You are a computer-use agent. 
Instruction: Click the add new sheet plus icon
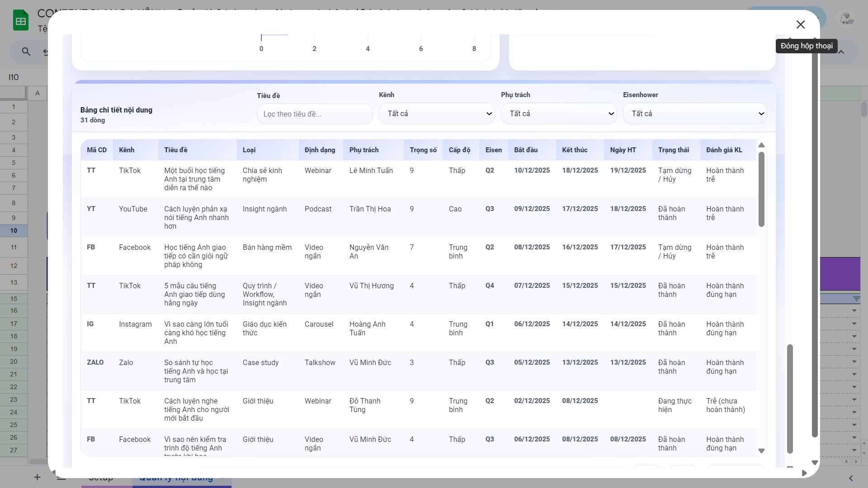pos(37,477)
